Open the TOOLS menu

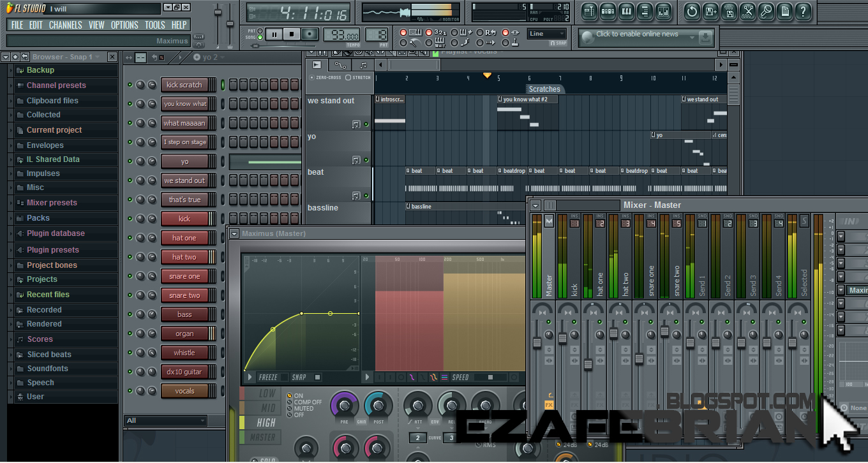pyautogui.click(x=154, y=25)
